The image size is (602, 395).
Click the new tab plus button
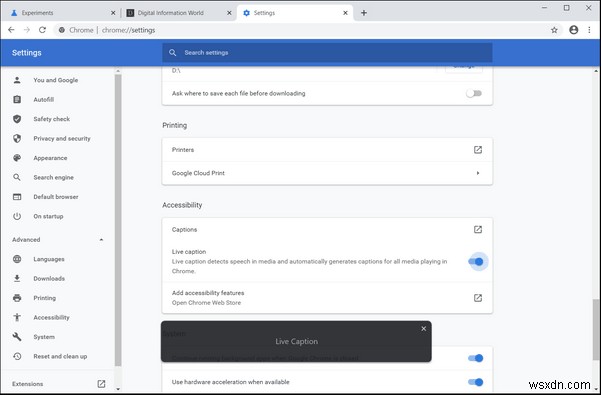pos(364,13)
